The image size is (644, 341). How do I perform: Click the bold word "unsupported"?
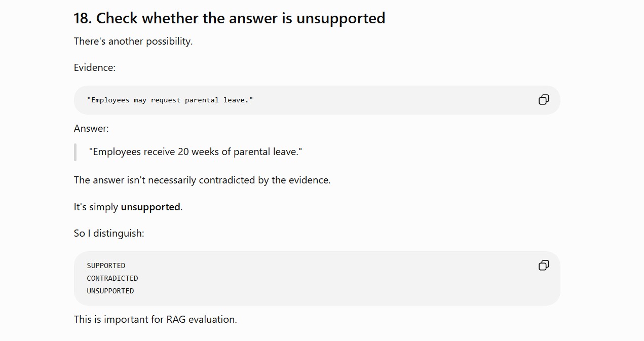click(150, 207)
